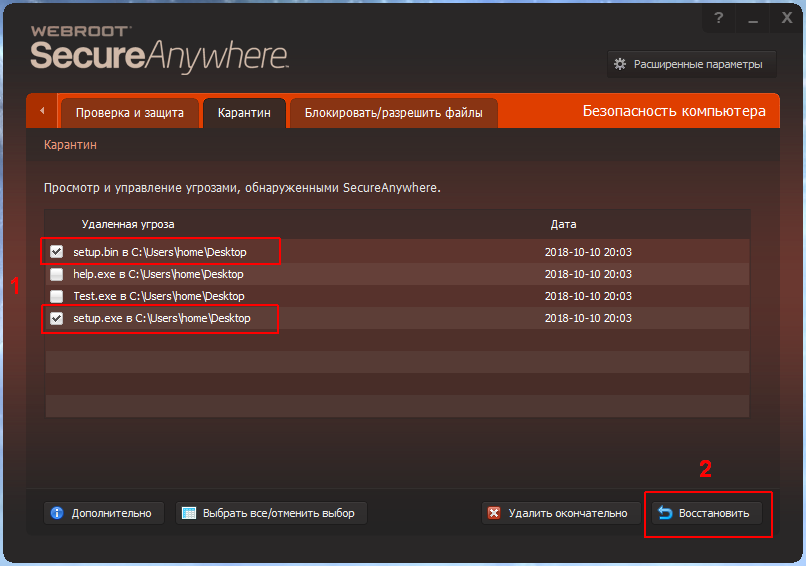Click the date in the help.exe row
The image size is (806, 566).
coord(588,274)
